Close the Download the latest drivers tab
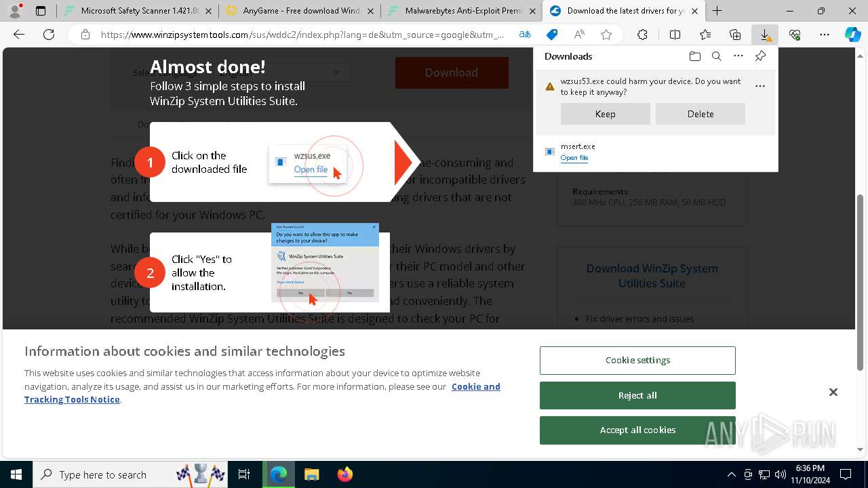868x488 pixels. point(694,11)
